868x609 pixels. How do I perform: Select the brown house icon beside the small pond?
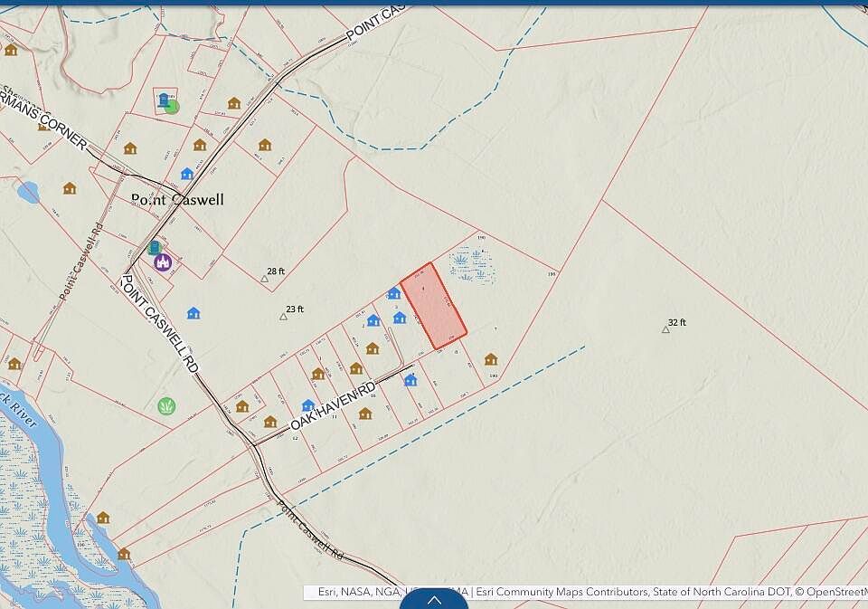[70, 188]
